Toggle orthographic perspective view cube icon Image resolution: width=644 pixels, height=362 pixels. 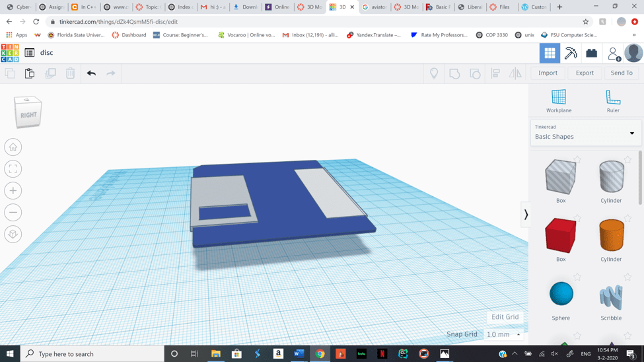[13, 235]
